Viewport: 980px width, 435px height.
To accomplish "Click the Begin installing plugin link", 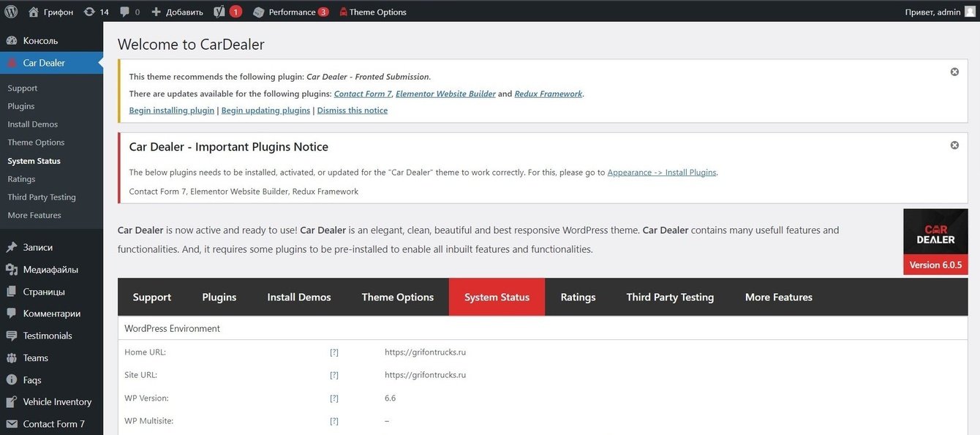I will click(x=172, y=110).
